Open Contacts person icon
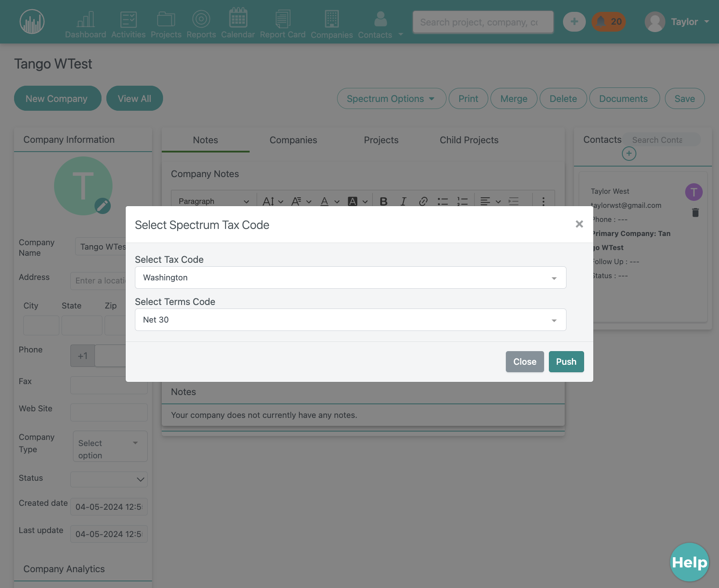 tap(381, 19)
